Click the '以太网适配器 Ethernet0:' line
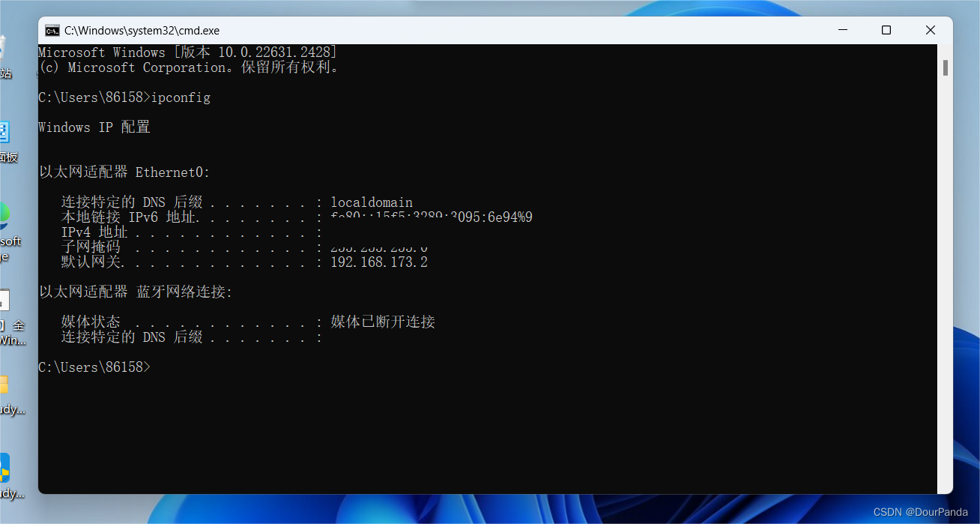The image size is (980, 524). tap(124, 172)
